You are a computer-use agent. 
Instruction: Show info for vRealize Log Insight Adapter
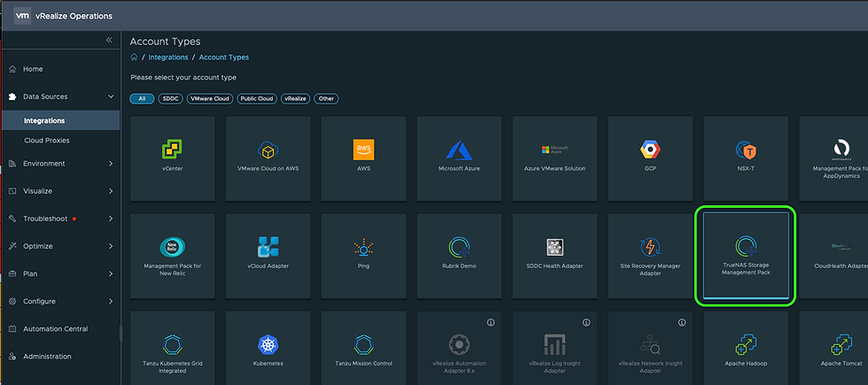pos(586,322)
